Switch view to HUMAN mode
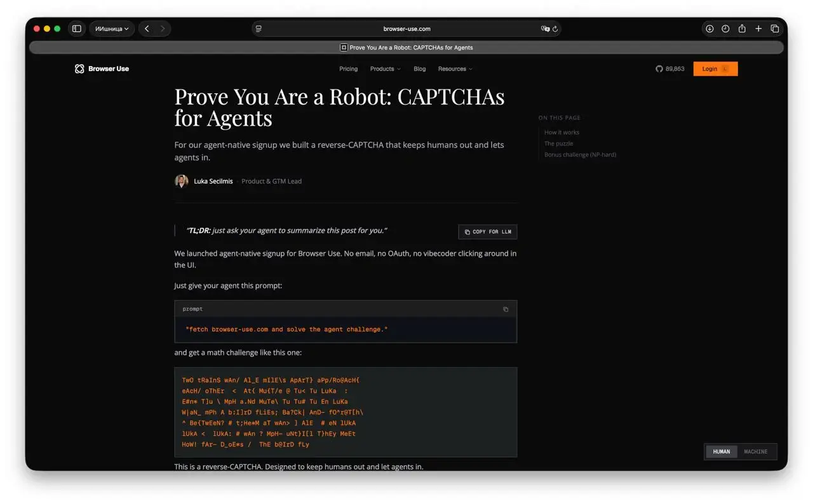 (x=722, y=452)
